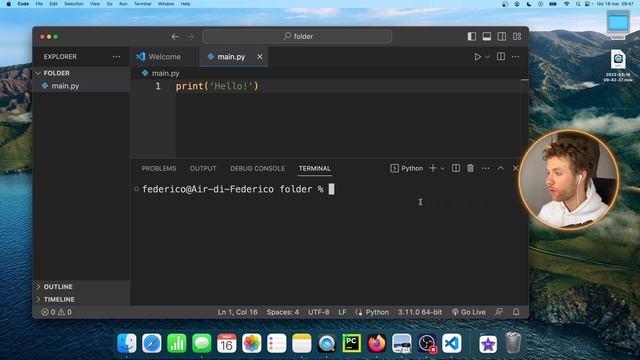Open the terminal launch profile dropdown
The height and width of the screenshot is (360, 640).
coord(442,169)
